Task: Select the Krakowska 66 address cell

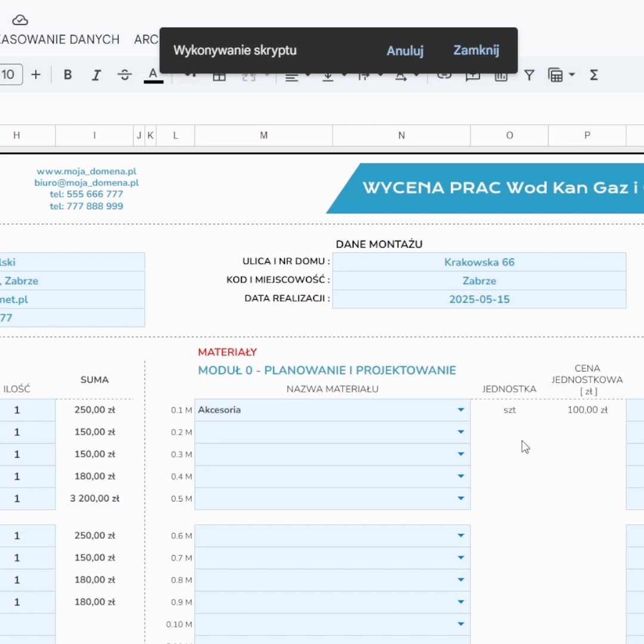Action: [x=479, y=262]
